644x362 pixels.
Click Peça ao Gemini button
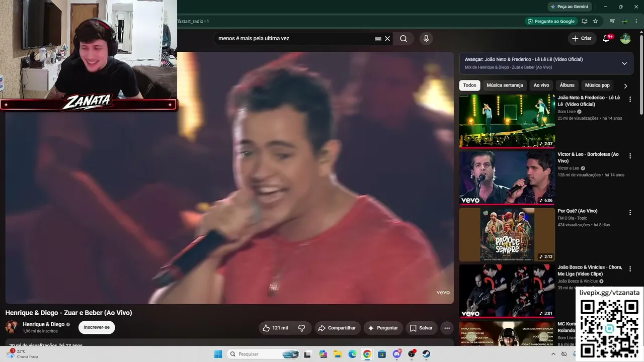click(570, 7)
